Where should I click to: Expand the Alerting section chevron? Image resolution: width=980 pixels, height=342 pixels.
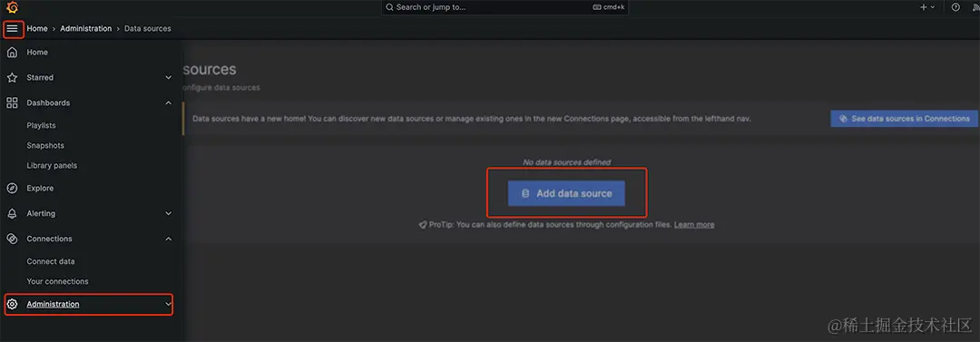tap(168, 213)
